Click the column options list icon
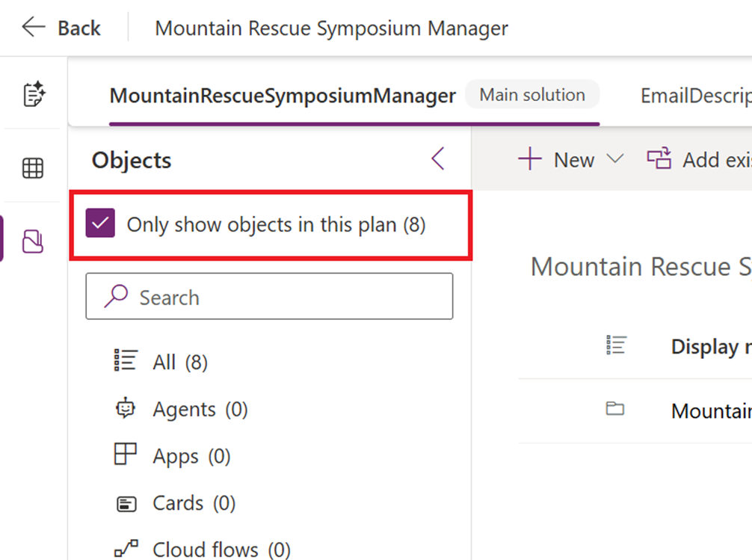Screen dimensions: 752x560 tap(617, 345)
